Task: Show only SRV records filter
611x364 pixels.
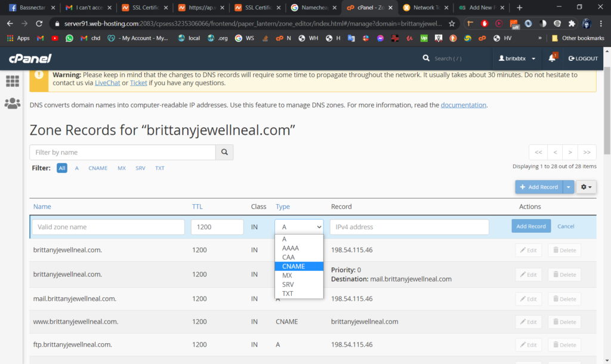Action: [140, 168]
